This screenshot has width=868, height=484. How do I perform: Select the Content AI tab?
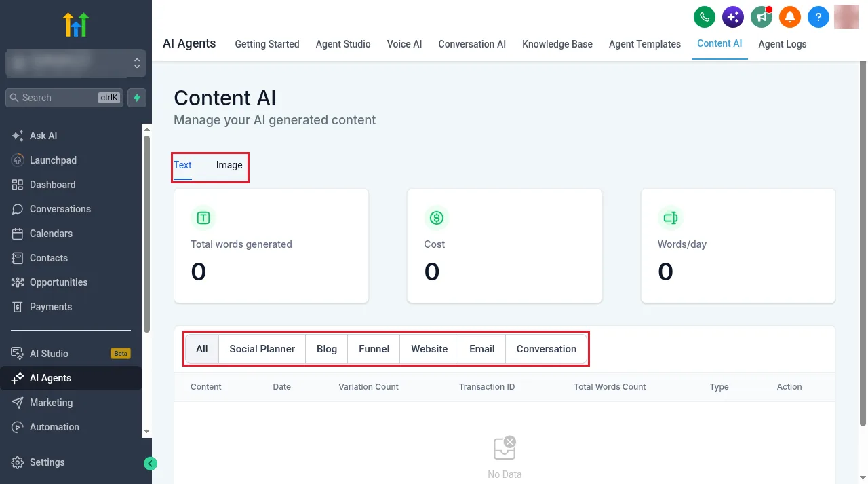pos(719,43)
